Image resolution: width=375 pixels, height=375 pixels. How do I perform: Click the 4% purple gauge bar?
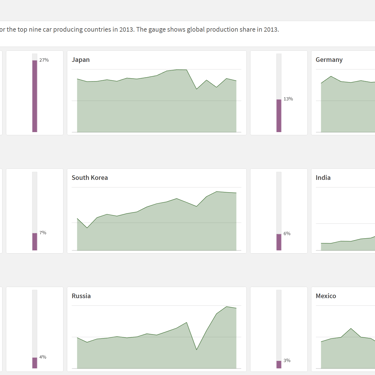(35, 363)
